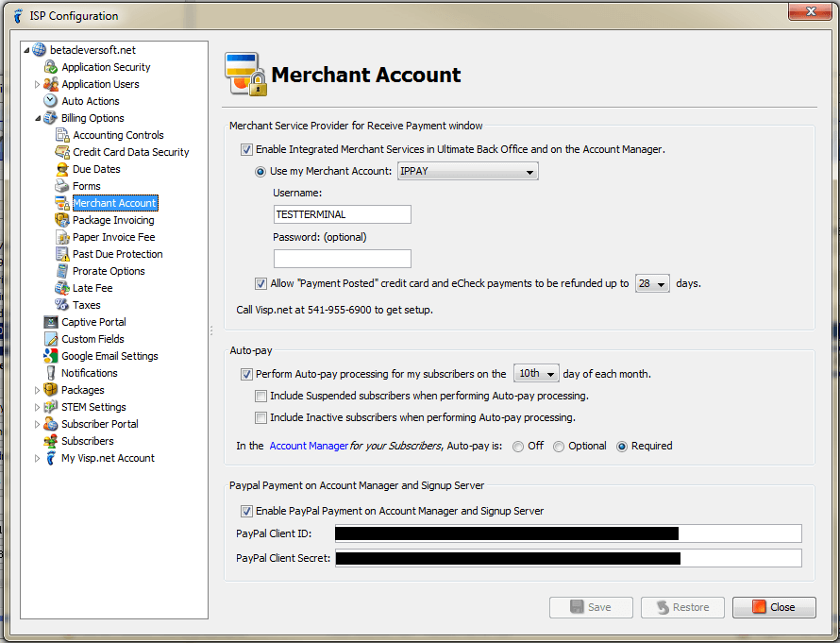Click the Forms printer icon

click(62, 186)
